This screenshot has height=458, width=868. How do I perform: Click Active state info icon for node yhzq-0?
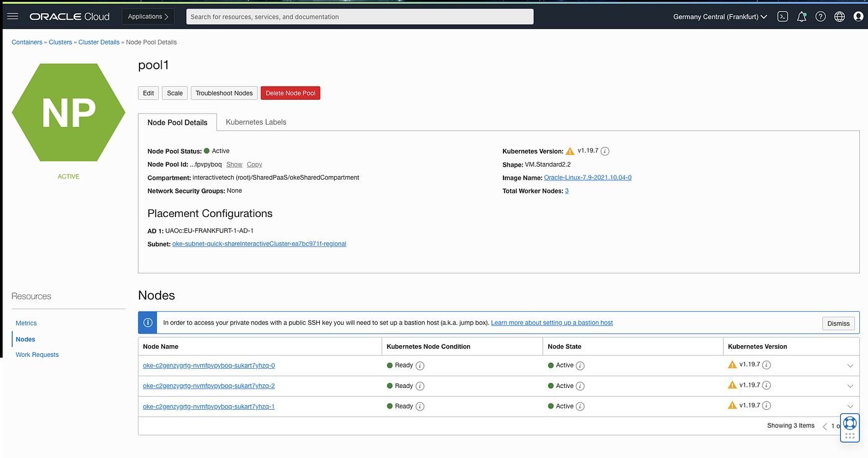coord(580,366)
